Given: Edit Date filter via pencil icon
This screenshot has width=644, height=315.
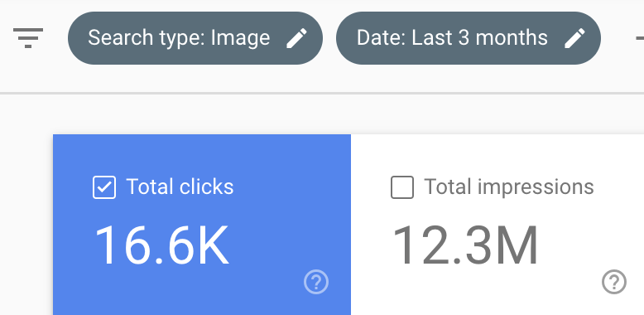Looking at the screenshot, I should (574, 38).
